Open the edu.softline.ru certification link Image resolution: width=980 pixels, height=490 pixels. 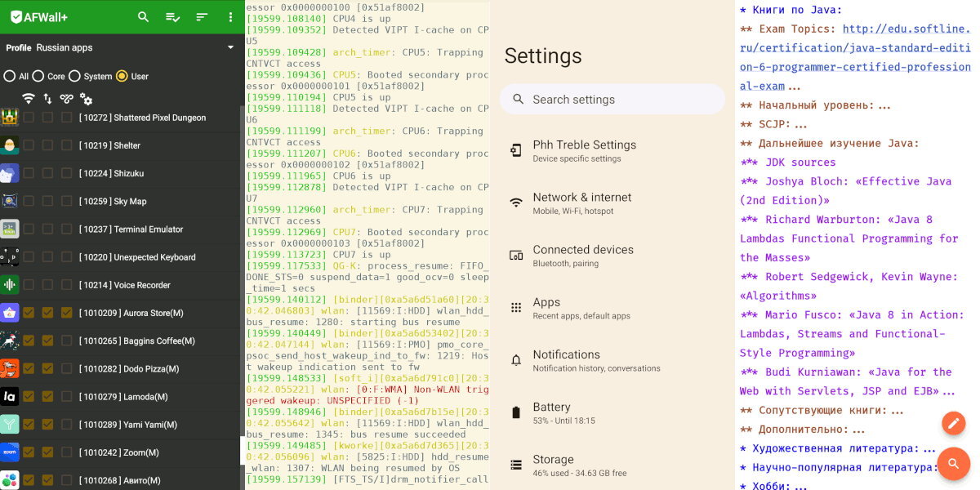tap(856, 58)
